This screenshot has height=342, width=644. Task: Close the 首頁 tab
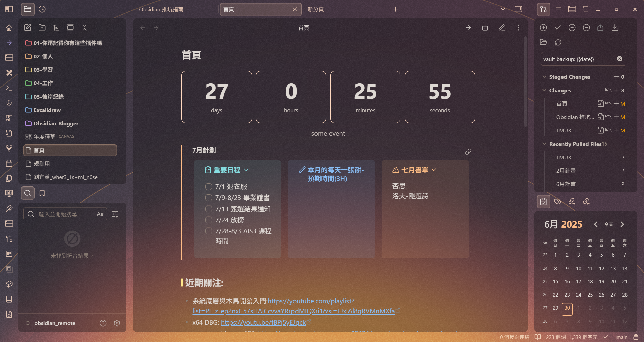point(295,9)
